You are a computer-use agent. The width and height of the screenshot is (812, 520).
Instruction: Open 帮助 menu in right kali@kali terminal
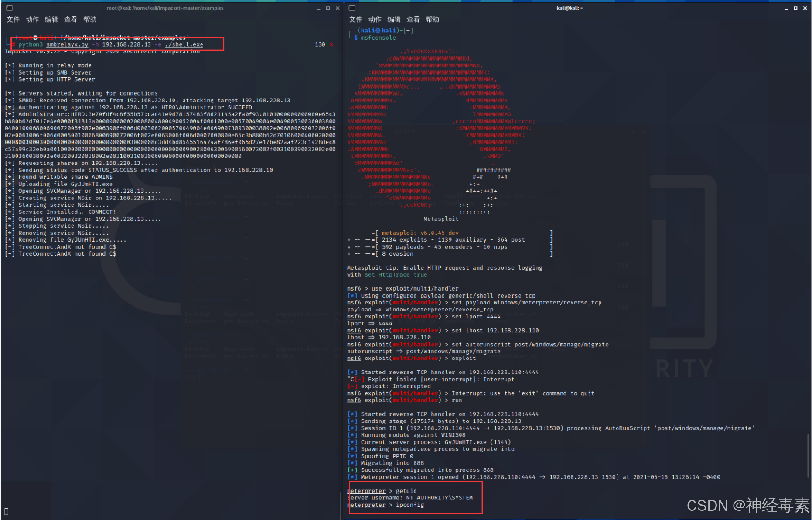[x=432, y=19]
